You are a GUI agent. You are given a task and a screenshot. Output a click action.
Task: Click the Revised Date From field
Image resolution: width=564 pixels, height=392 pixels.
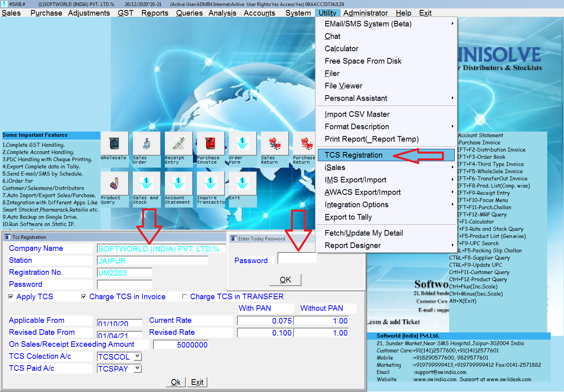coord(120,334)
